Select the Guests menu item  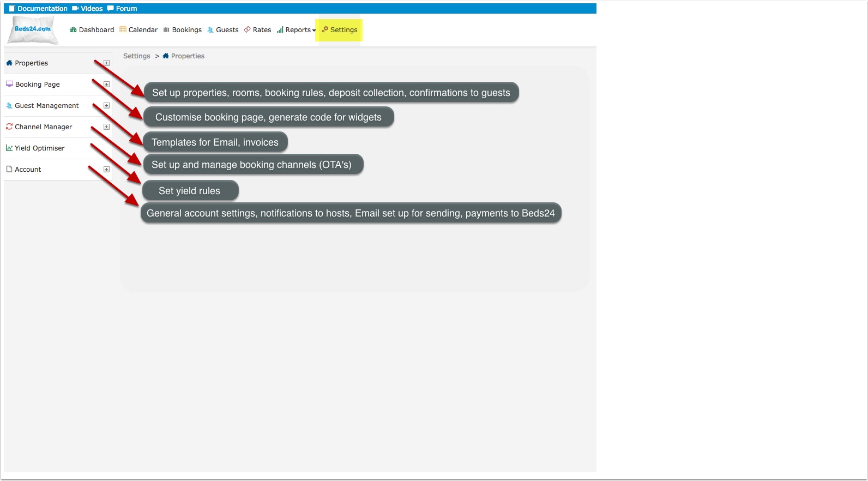click(x=223, y=30)
